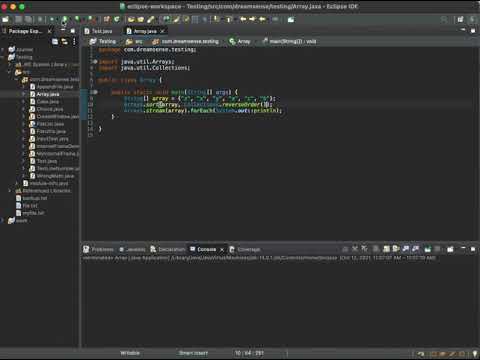Viewport: 480px width, 360px height.
Task: Collapse the main method fold marker at line 8
Action: (x=95, y=92)
